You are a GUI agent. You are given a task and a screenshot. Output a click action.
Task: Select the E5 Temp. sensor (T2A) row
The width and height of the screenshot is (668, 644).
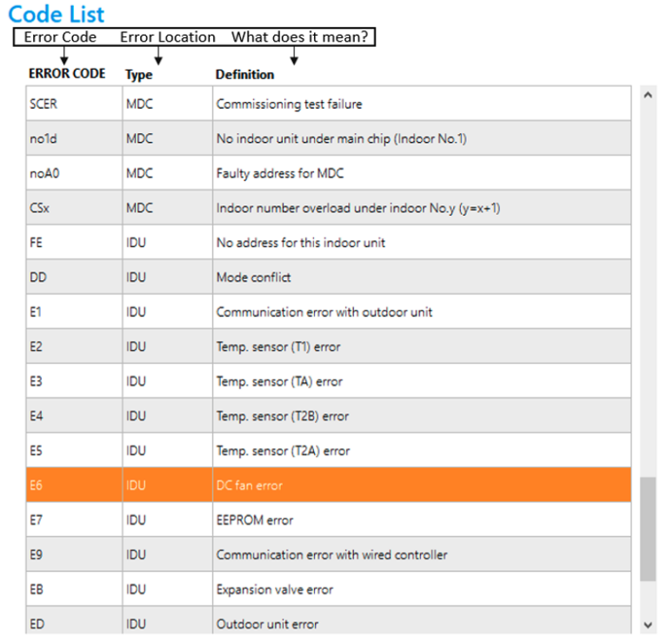[x=329, y=451]
